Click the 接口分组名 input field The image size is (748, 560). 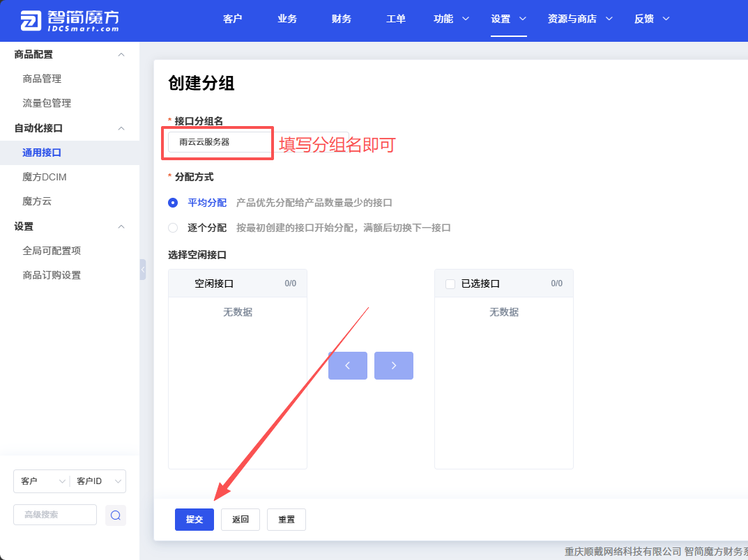[x=258, y=142]
